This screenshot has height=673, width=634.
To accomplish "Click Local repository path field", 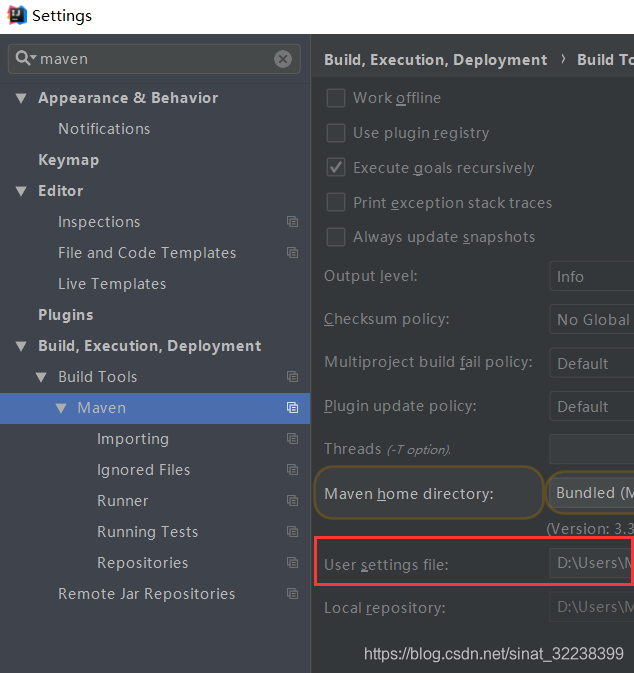I will (592, 606).
